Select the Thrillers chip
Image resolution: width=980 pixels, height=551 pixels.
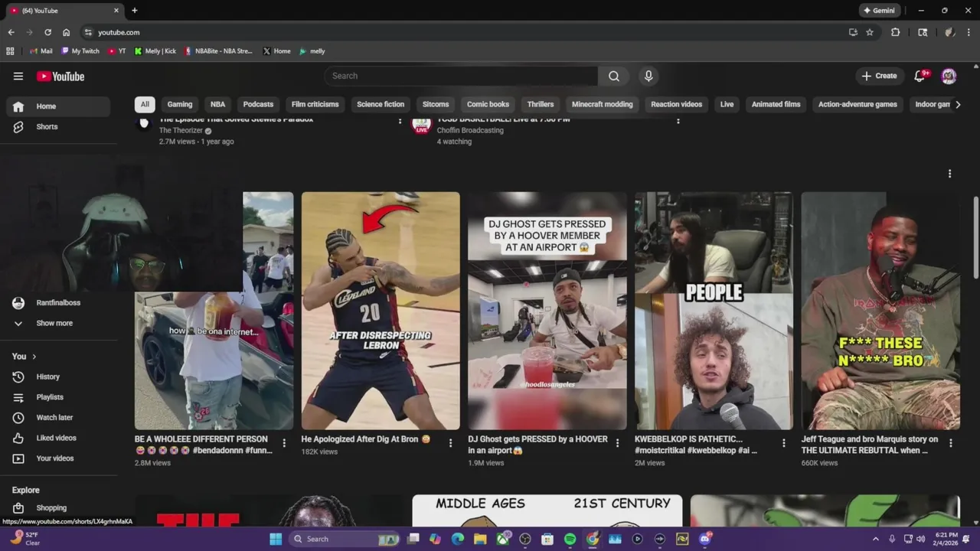541,104
